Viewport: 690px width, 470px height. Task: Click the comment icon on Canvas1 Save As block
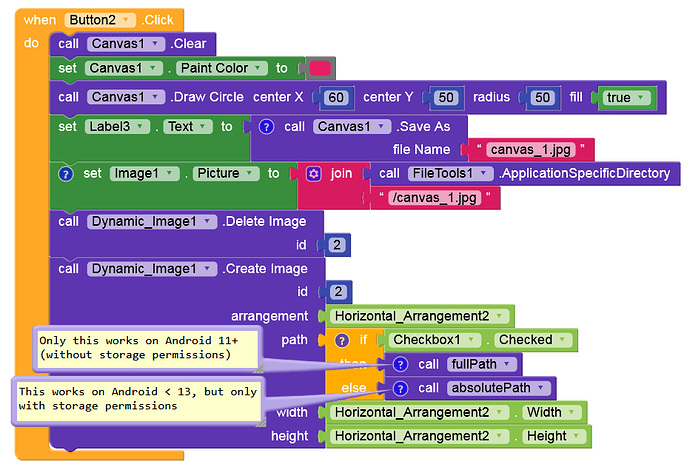[x=266, y=127]
